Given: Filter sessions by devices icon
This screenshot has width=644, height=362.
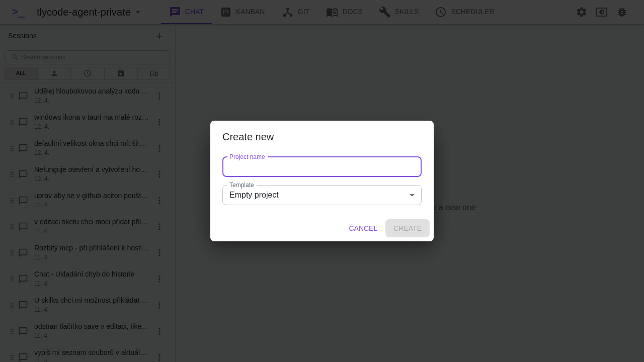Looking at the screenshot, I should pyautogui.click(x=154, y=73).
